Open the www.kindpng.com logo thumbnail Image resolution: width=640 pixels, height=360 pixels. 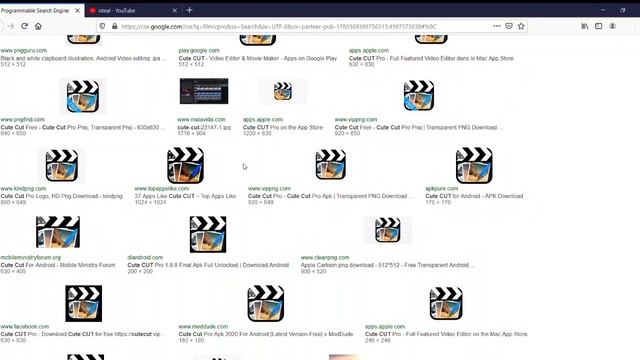point(62,165)
